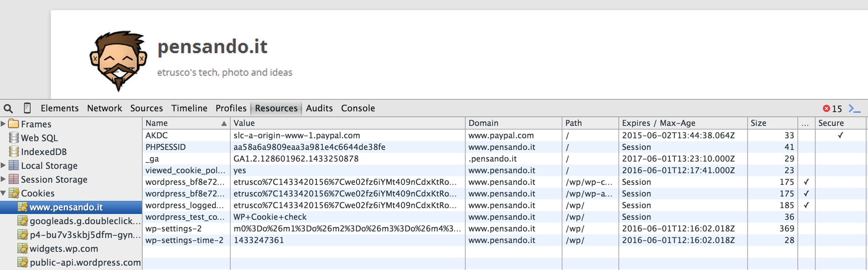This screenshot has width=868, height=270.
Task: Switch to the Profiles tab
Action: tap(231, 108)
